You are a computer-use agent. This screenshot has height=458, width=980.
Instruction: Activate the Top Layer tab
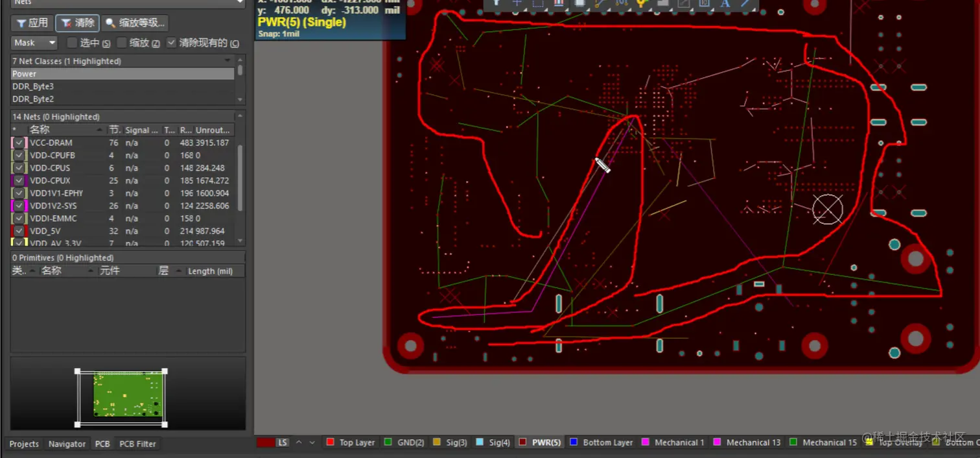pyautogui.click(x=351, y=442)
